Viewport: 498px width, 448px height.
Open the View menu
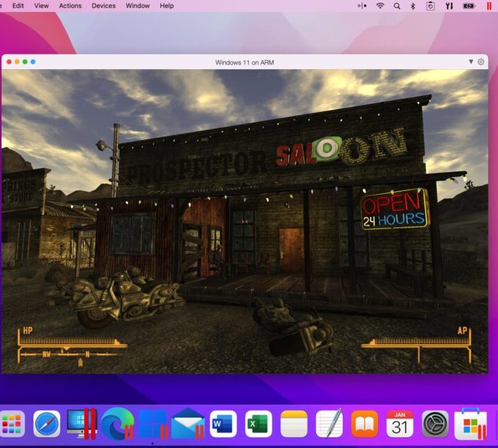click(41, 6)
